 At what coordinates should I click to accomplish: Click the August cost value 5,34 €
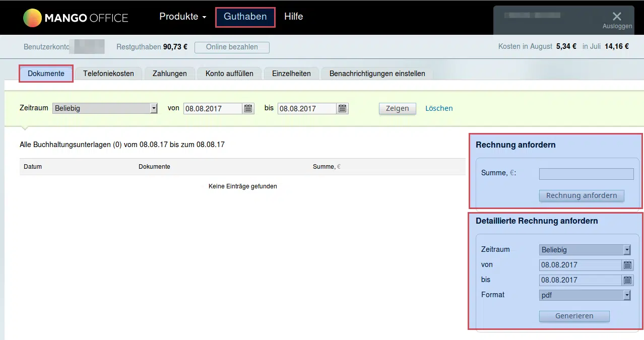click(566, 46)
